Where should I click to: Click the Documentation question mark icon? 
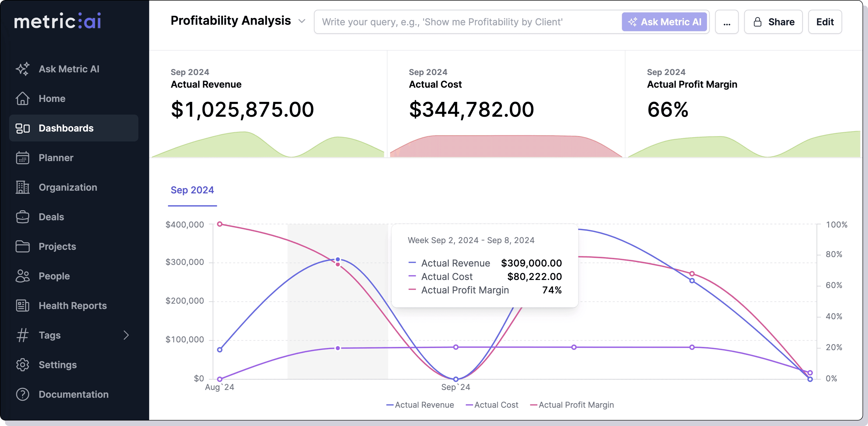(x=23, y=394)
